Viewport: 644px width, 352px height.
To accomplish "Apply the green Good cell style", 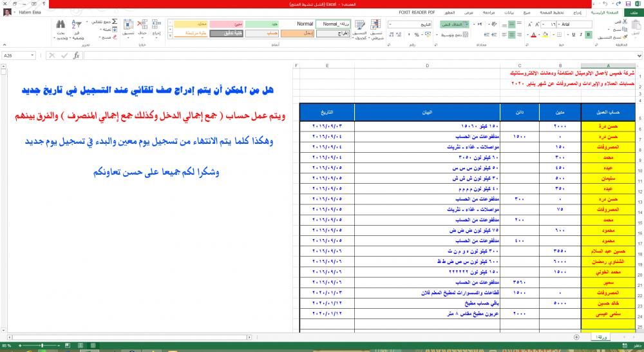I will click(261, 24).
